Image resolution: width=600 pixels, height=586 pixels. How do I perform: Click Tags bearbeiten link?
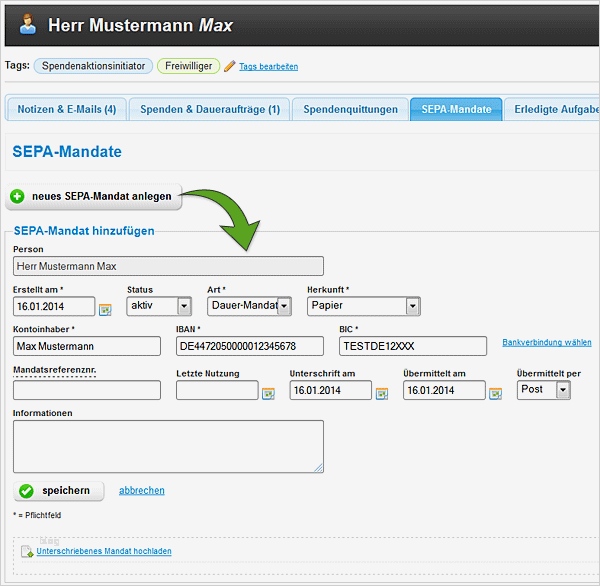[269, 67]
